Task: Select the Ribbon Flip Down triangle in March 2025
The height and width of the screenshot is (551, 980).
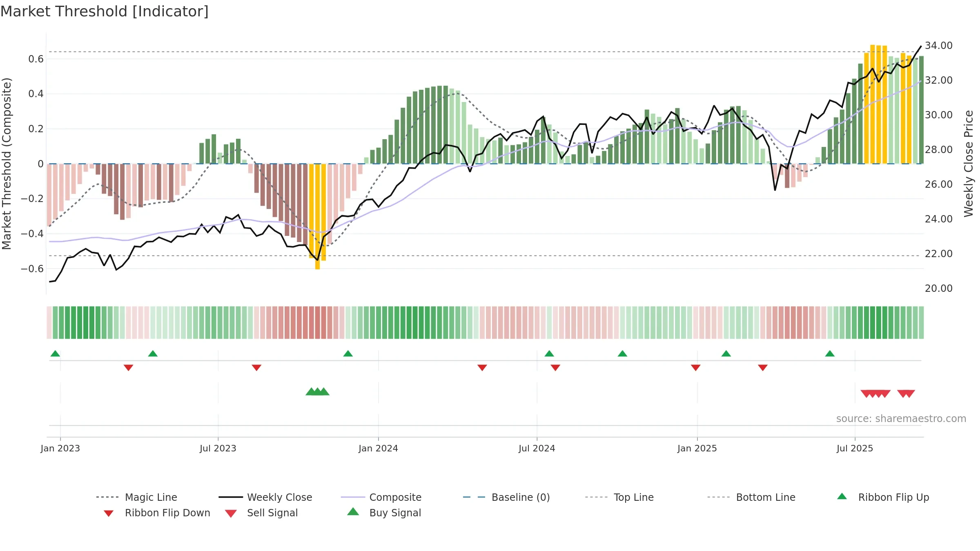Action: [763, 368]
